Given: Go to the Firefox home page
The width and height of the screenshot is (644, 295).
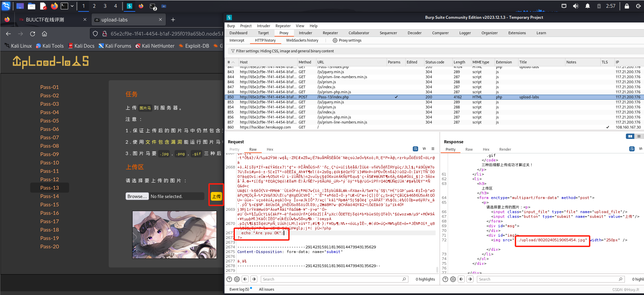Looking at the screenshot, I should [44, 34].
